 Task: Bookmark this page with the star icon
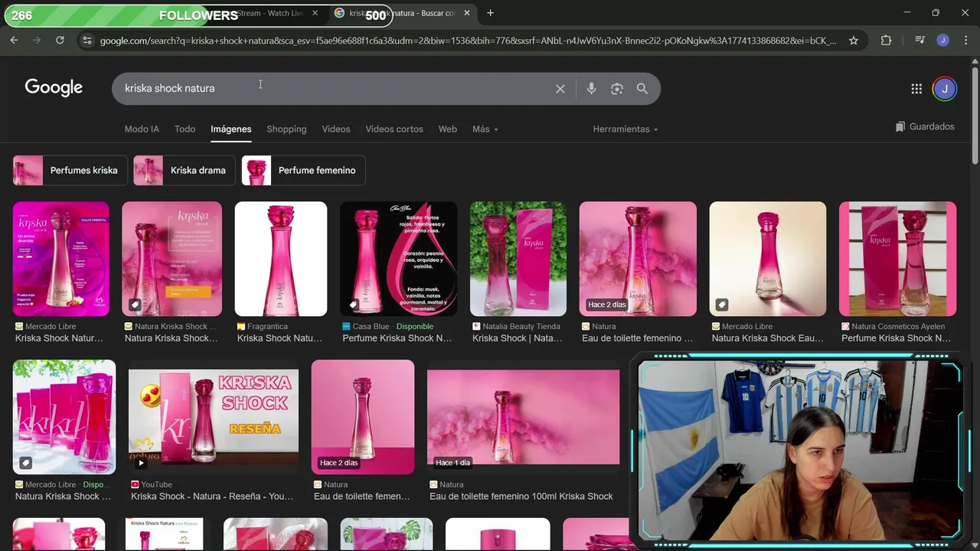click(x=853, y=41)
